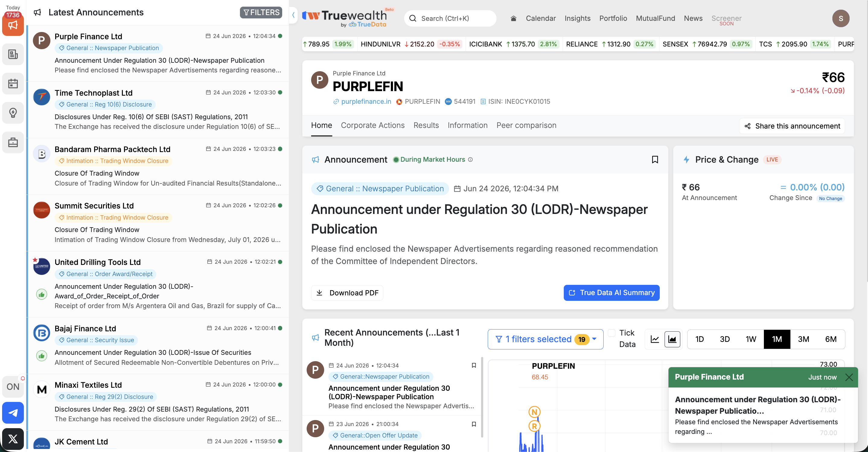Switch to line chart view icon
Image resolution: width=868 pixels, height=452 pixels.
[x=655, y=339]
